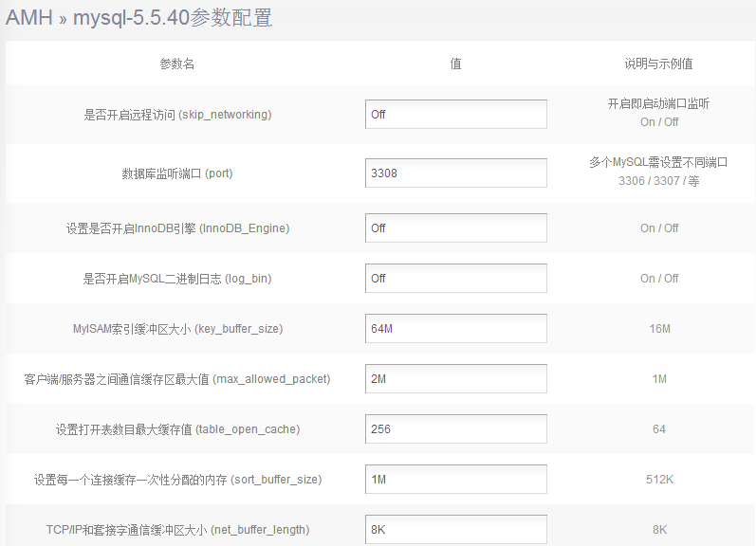756x546 pixels.
Task: Click the max_allowed_packet field showing 2M
Action: point(455,379)
